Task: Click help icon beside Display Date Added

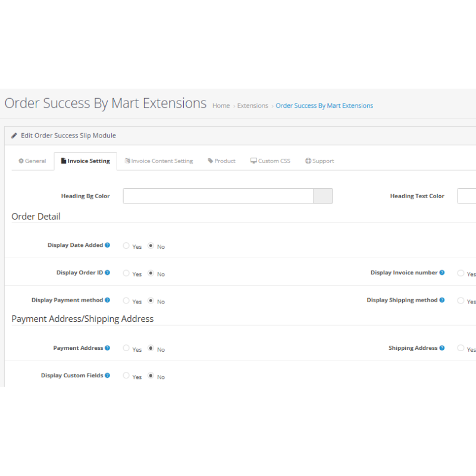Action: click(107, 245)
